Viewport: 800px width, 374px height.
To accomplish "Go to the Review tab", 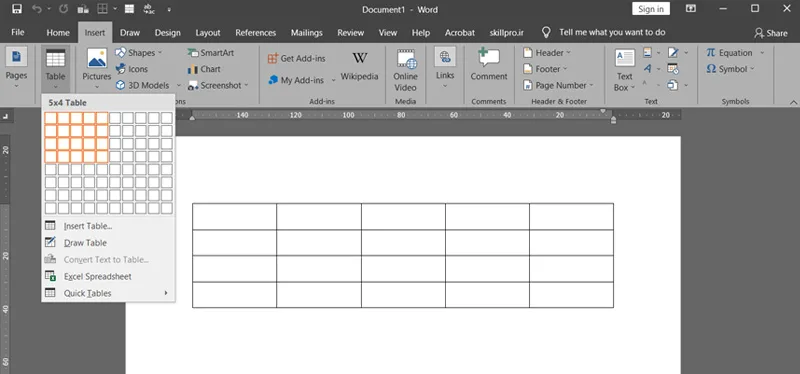I will tap(351, 32).
